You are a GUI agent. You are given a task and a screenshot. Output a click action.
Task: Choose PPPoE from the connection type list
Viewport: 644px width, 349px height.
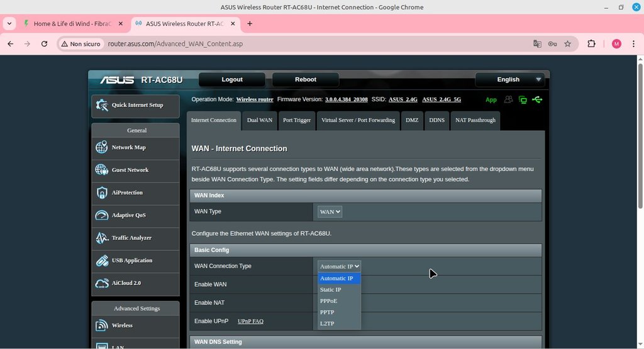click(329, 301)
